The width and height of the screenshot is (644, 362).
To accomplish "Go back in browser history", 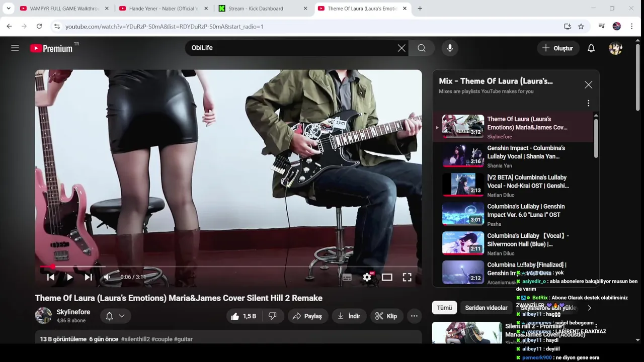I will [x=9, y=26].
